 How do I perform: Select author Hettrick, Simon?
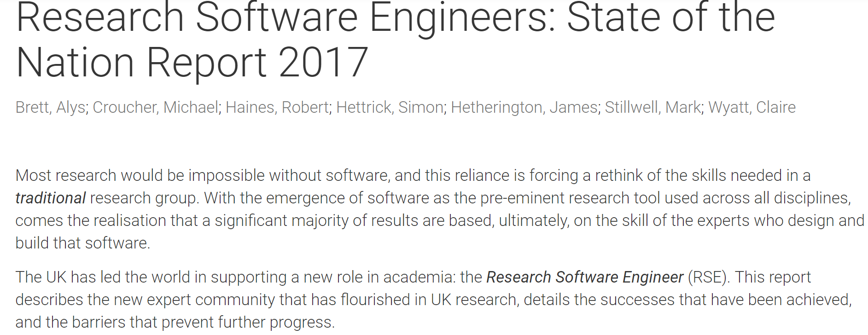pyautogui.click(x=390, y=107)
